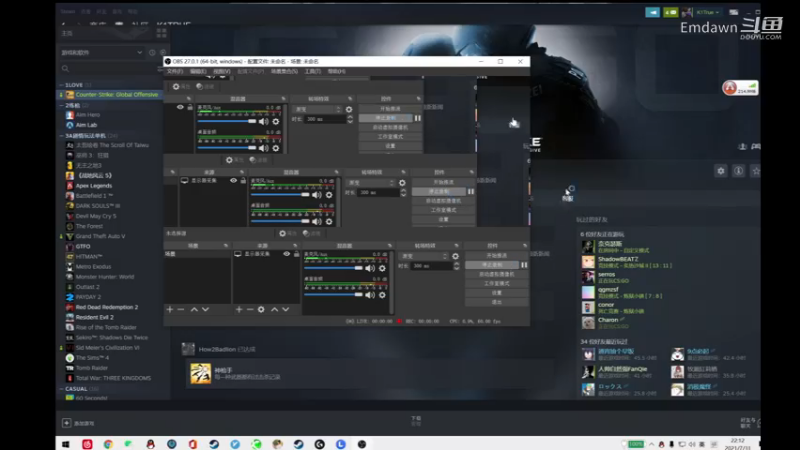This screenshot has width=800, height=450.
Task: Click mic volume slider in middle nested mixer
Action: 280,194
